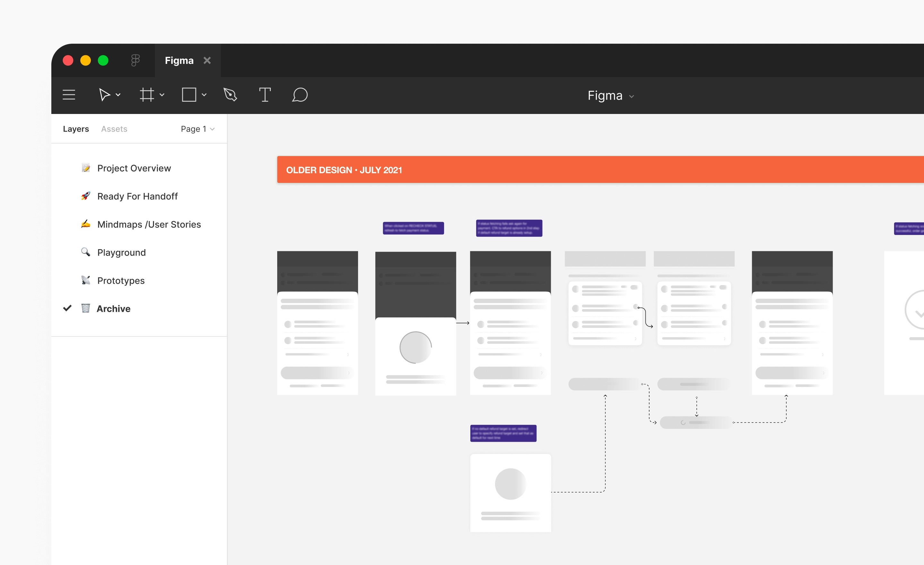Viewport: 924px width, 565px height.
Task: Open the hamburger main menu
Action: [69, 95]
